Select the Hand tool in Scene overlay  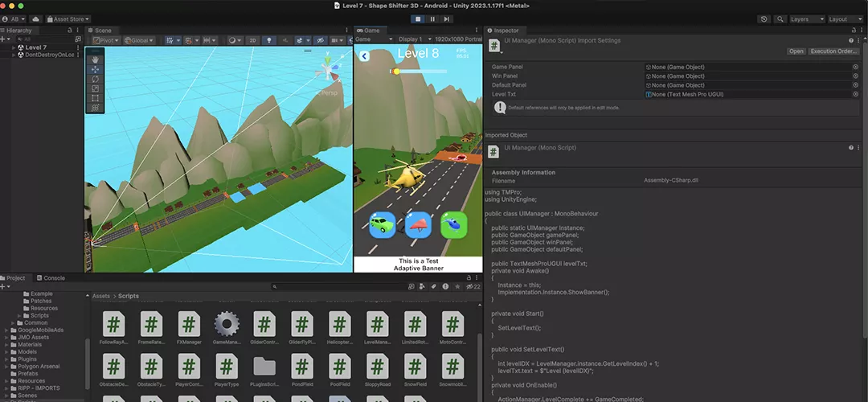(95, 59)
